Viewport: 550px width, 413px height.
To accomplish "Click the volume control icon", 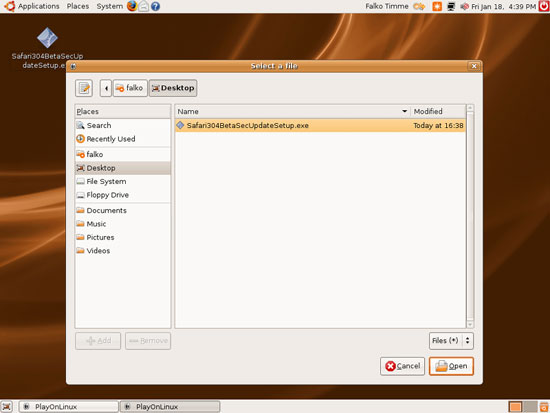I will click(464, 6).
